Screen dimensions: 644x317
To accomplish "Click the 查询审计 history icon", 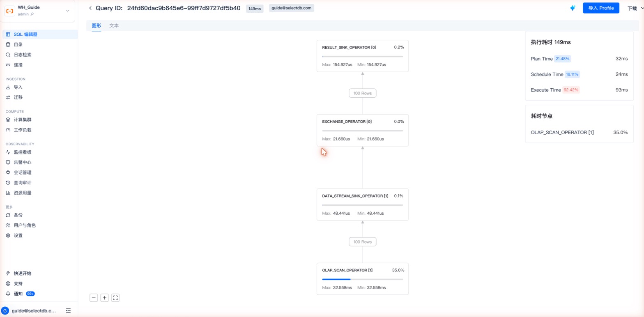I will pos(8,183).
